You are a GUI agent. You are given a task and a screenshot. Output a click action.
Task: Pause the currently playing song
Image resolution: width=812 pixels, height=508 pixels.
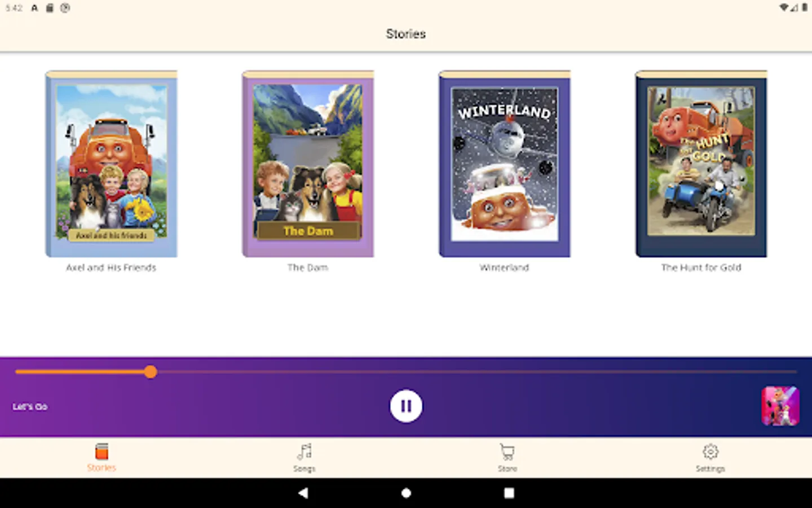click(x=406, y=406)
